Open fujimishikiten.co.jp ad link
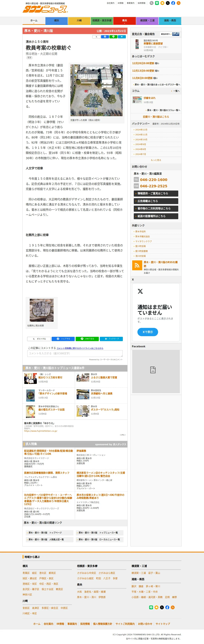Screen dimensions: 204x644 pos(41,431)
